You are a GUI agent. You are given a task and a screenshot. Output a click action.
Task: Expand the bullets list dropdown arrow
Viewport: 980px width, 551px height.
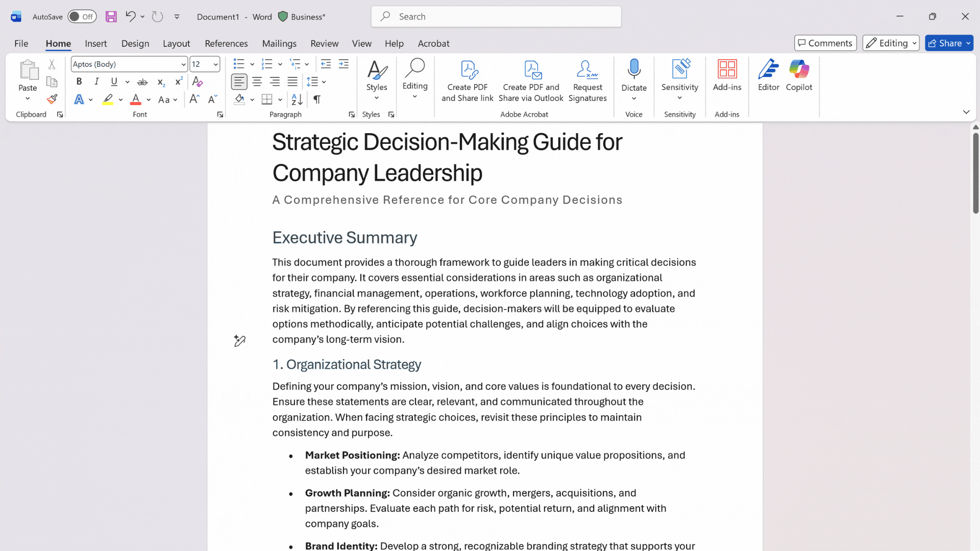click(252, 64)
